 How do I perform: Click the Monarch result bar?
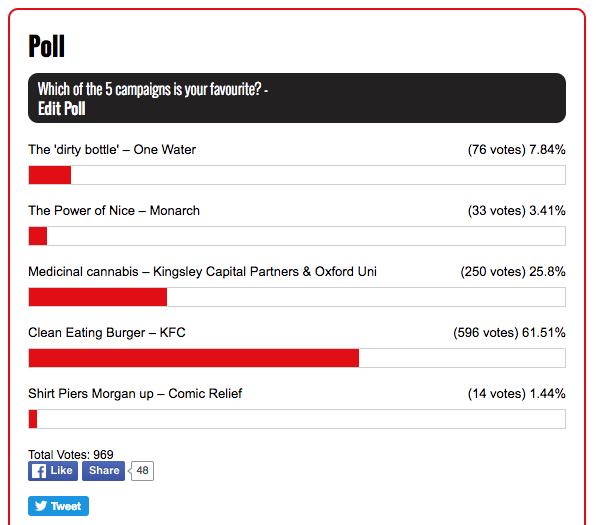[x=297, y=236]
